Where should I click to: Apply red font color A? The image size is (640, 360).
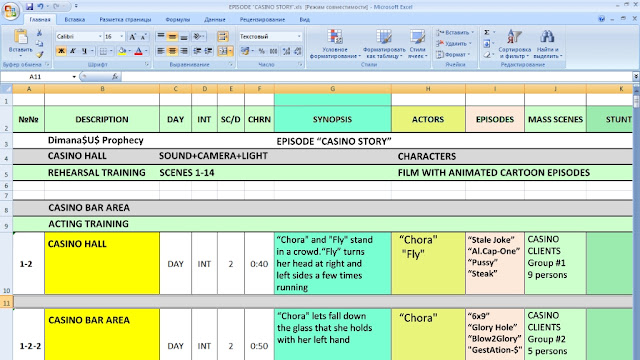(138, 51)
